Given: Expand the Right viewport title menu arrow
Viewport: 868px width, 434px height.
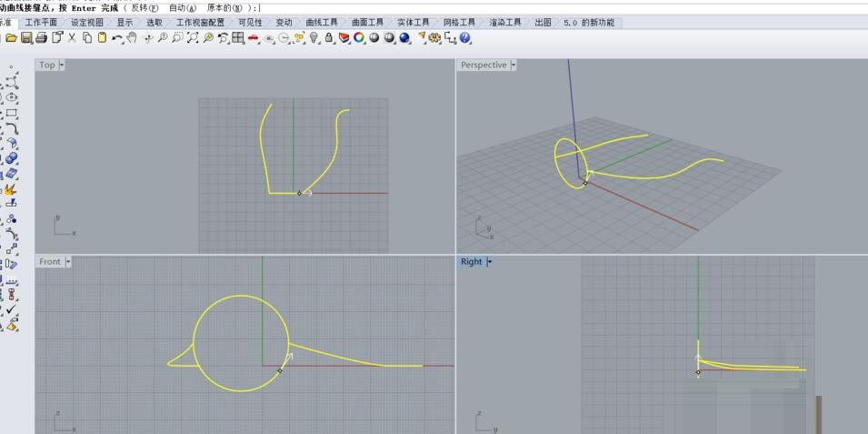Looking at the screenshot, I should pos(489,262).
